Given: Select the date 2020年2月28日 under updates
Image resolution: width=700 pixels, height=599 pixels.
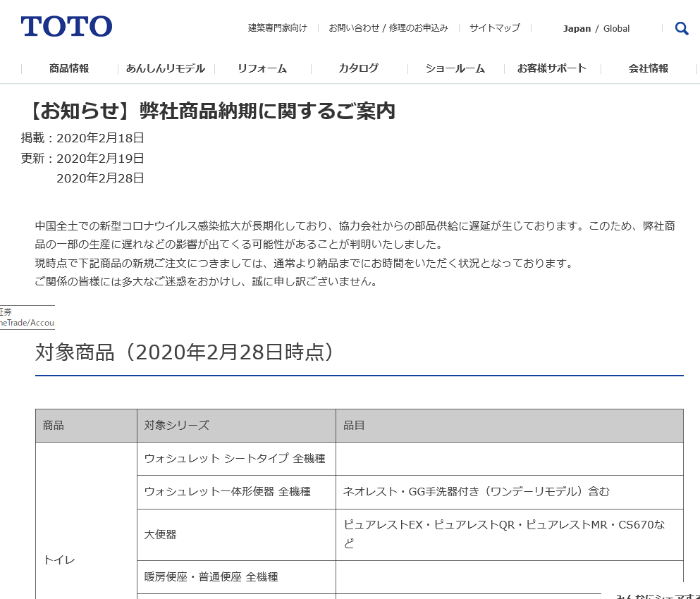Looking at the screenshot, I should pos(100,178).
